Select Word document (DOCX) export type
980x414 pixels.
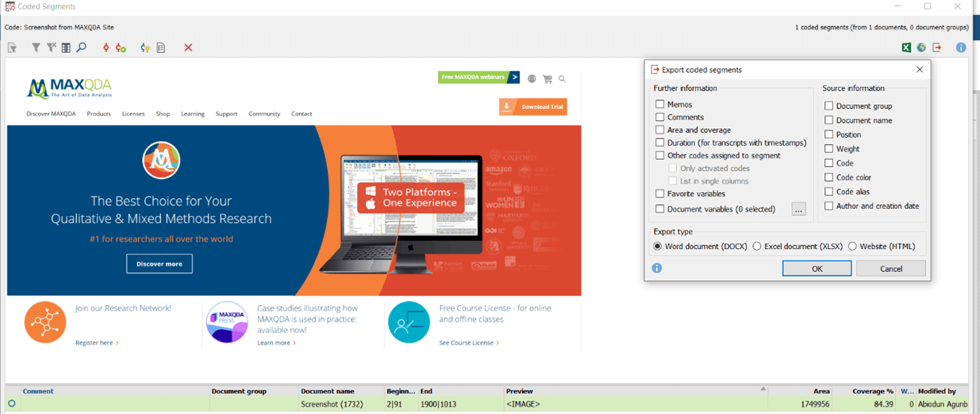click(658, 246)
